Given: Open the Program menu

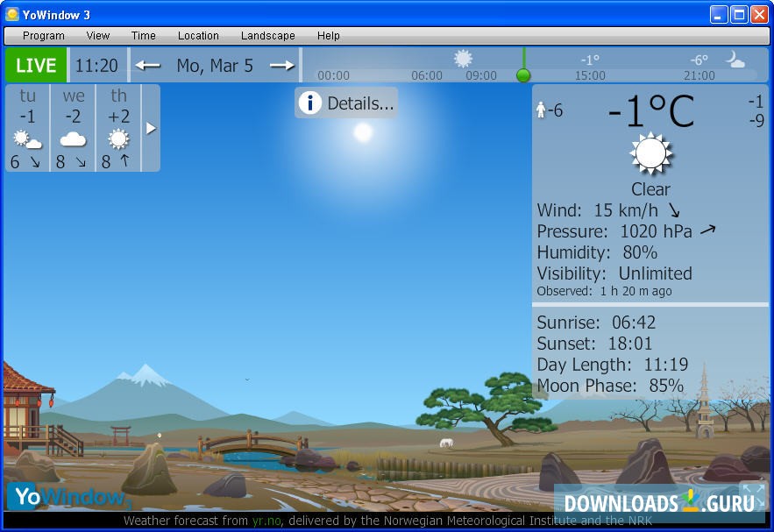Looking at the screenshot, I should pyautogui.click(x=44, y=36).
